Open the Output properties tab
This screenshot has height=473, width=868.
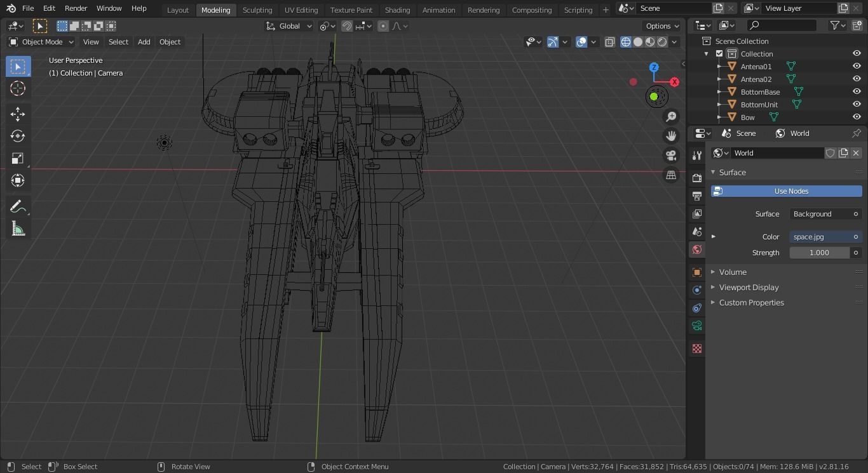[x=697, y=196]
